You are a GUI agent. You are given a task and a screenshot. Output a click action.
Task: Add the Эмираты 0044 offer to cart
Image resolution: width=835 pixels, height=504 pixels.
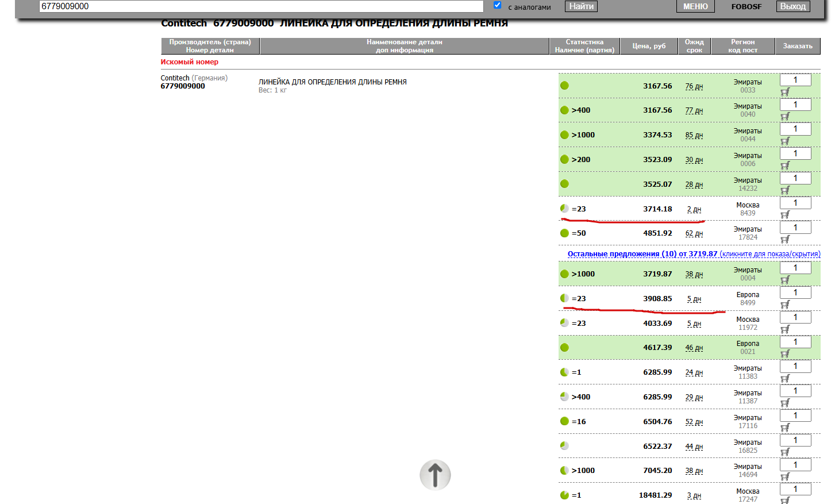(x=785, y=141)
